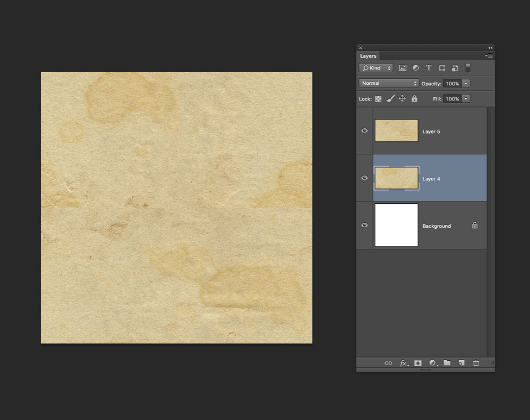Click the paper texture canvas image
This screenshot has width=530, height=420.
click(x=176, y=208)
